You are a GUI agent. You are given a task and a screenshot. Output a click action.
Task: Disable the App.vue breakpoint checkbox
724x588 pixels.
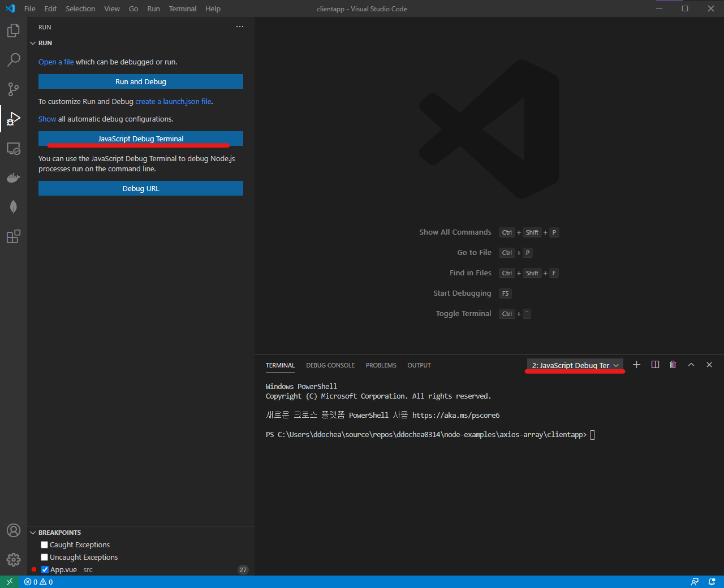click(45, 569)
